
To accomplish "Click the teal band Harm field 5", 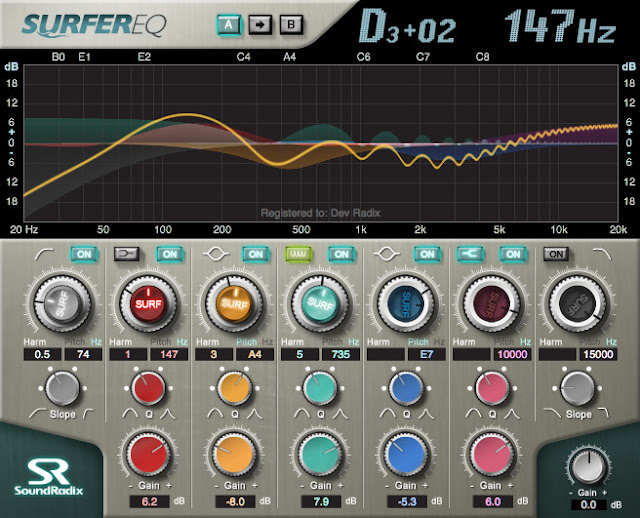I will 300,354.
